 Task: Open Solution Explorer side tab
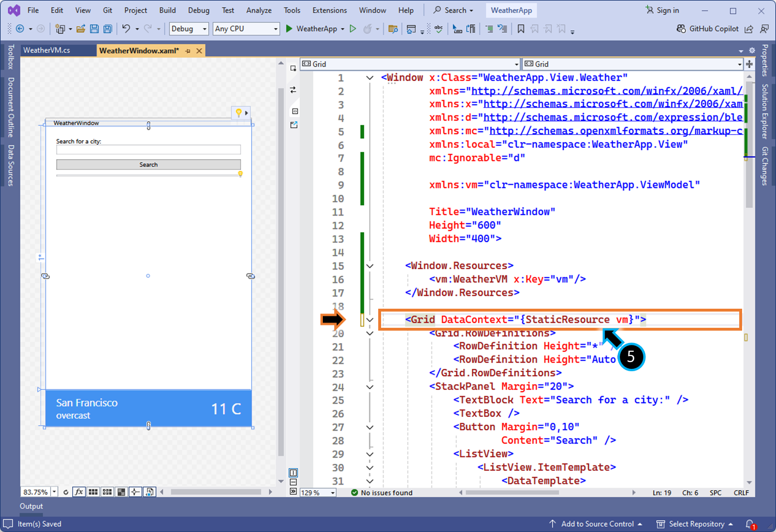coord(765,112)
